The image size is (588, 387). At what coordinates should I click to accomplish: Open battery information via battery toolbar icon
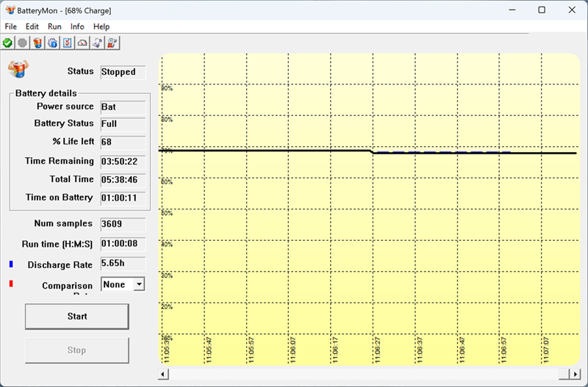click(37, 43)
